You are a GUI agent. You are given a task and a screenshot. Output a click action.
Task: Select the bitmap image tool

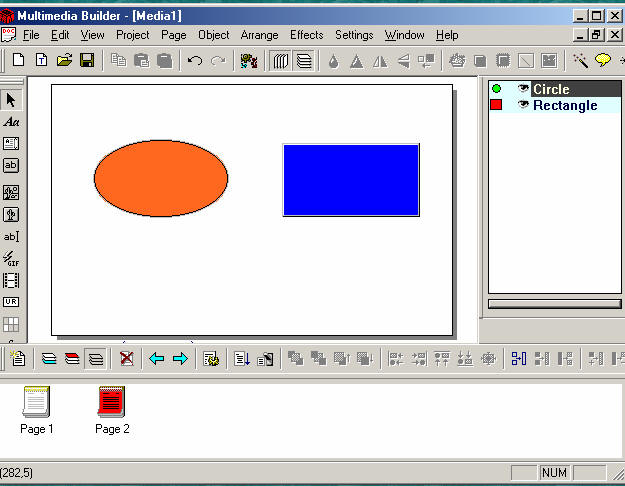click(11, 193)
